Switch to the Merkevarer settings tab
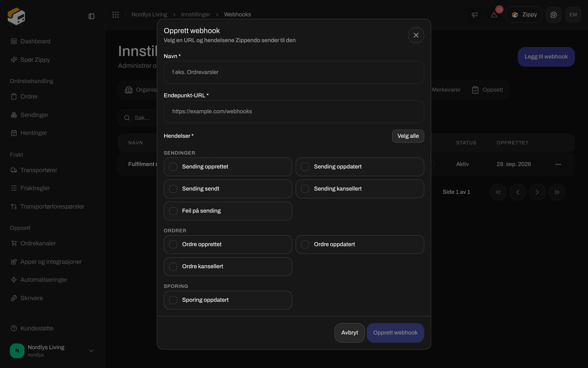The image size is (588, 368). 446,90
